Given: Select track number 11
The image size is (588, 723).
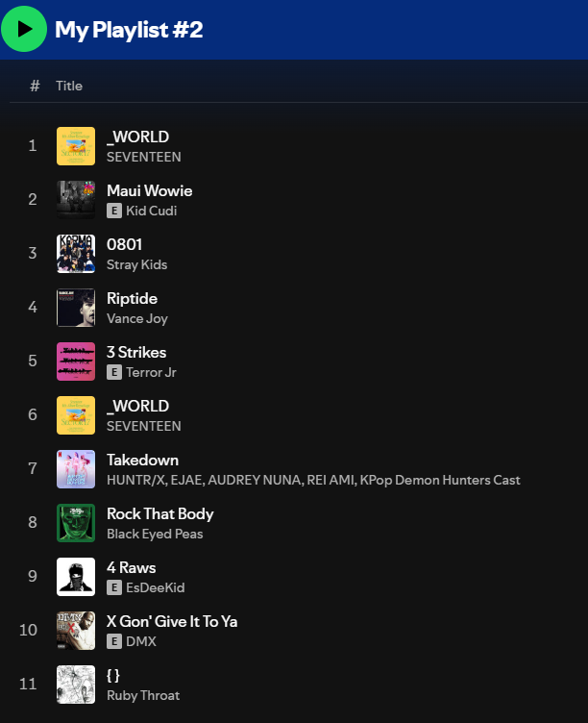Looking at the screenshot, I should (x=28, y=685).
